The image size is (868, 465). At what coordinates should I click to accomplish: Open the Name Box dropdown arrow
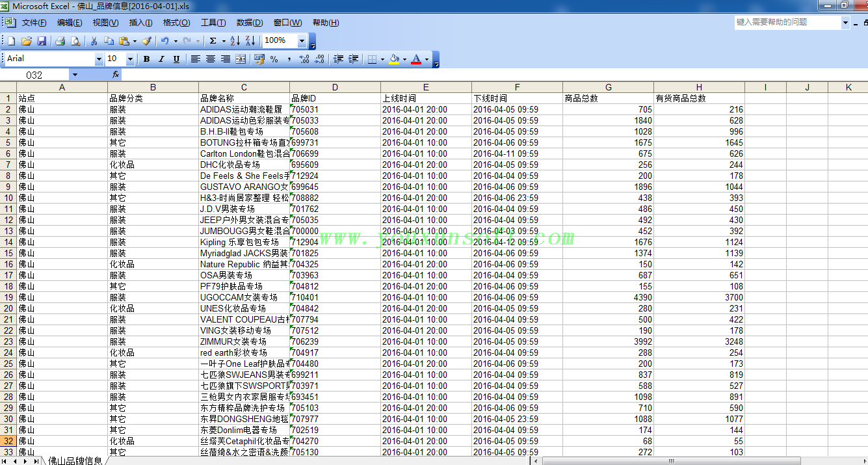[74, 75]
